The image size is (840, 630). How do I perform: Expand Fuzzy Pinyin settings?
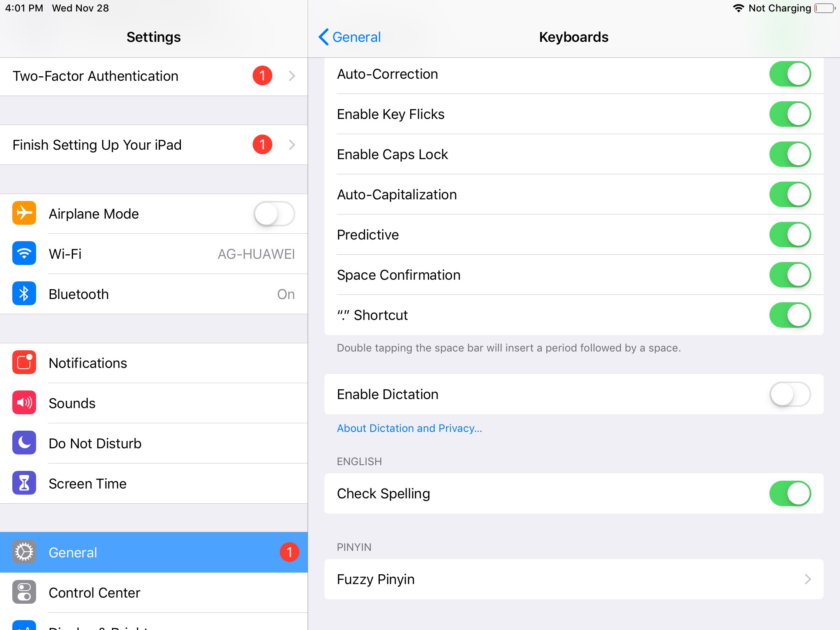pos(574,579)
